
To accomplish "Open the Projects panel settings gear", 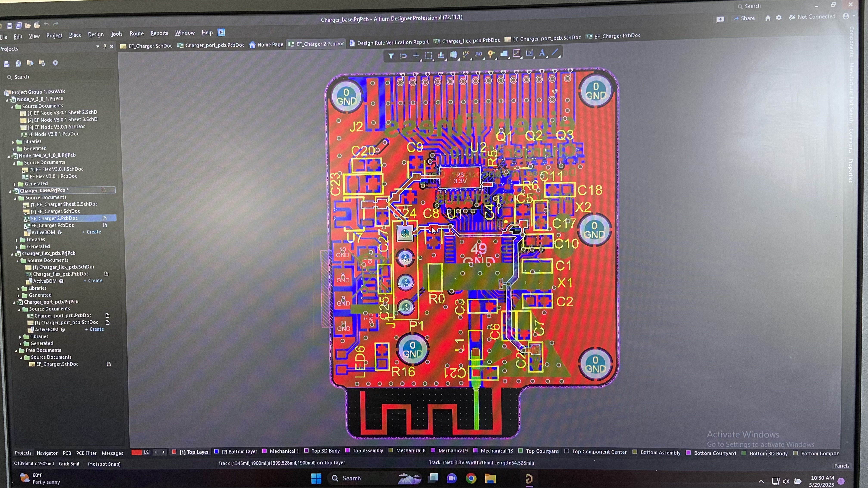I will (56, 63).
